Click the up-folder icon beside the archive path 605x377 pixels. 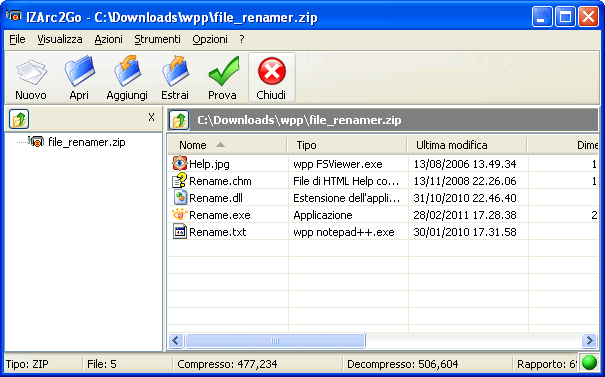(x=179, y=120)
